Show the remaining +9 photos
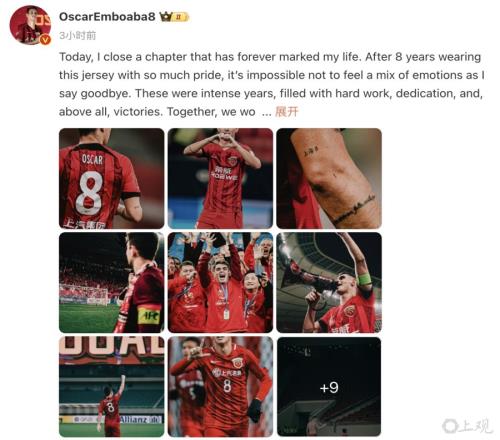 tap(329, 387)
